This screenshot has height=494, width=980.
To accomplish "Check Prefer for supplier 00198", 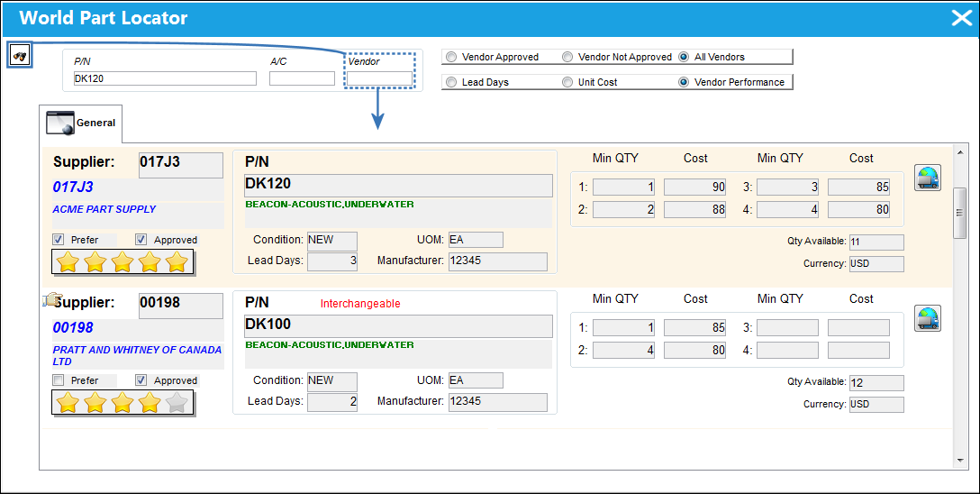I will click(x=59, y=380).
